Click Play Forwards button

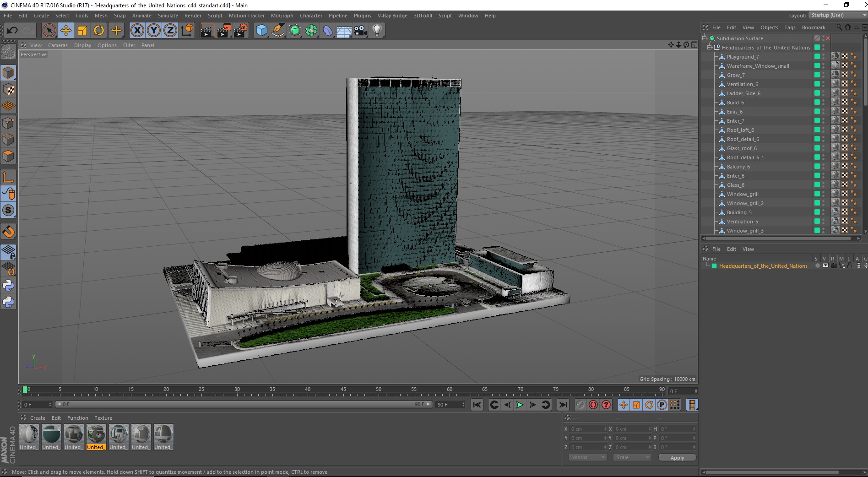(x=520, y=405)
